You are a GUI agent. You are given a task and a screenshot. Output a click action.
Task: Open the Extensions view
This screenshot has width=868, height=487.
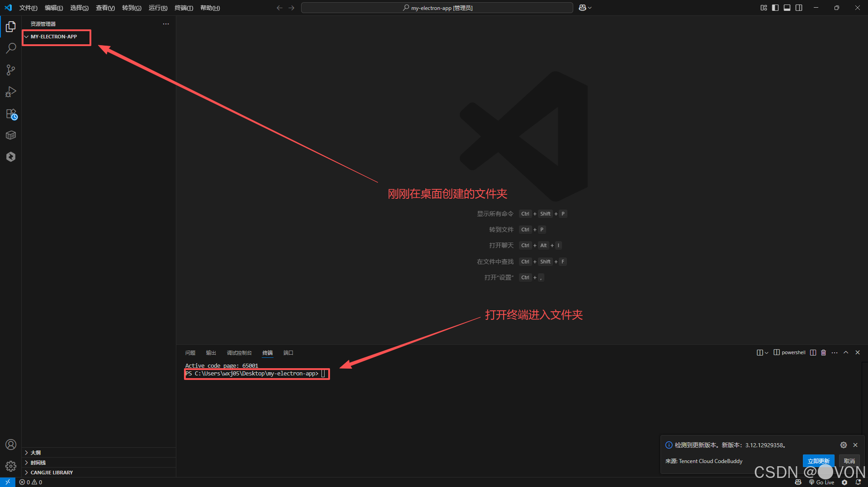tap(11, 114)
